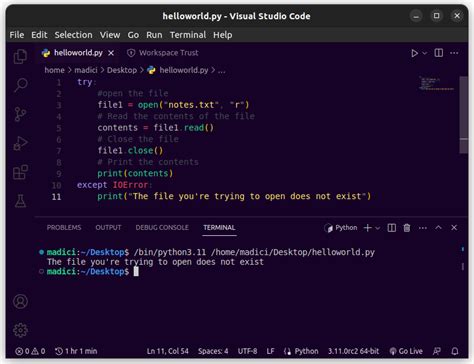
Task: Click the file1.close() code line
Action: pos(130,151)
